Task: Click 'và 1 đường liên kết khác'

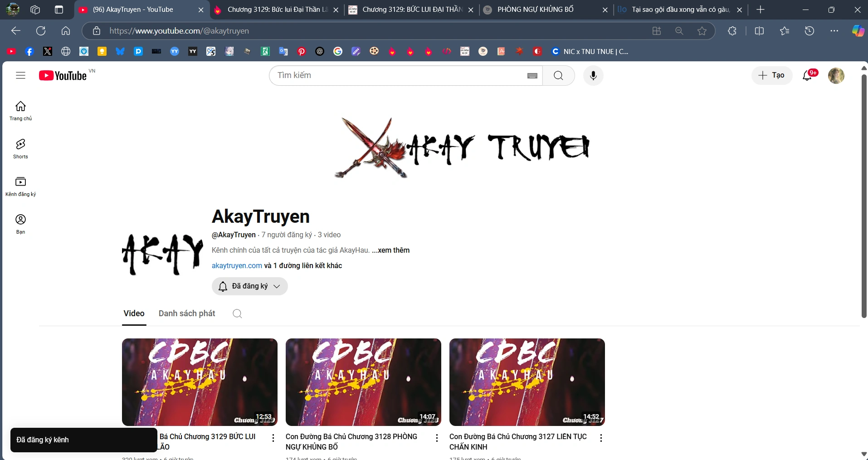Action: [x=303, y=266]
